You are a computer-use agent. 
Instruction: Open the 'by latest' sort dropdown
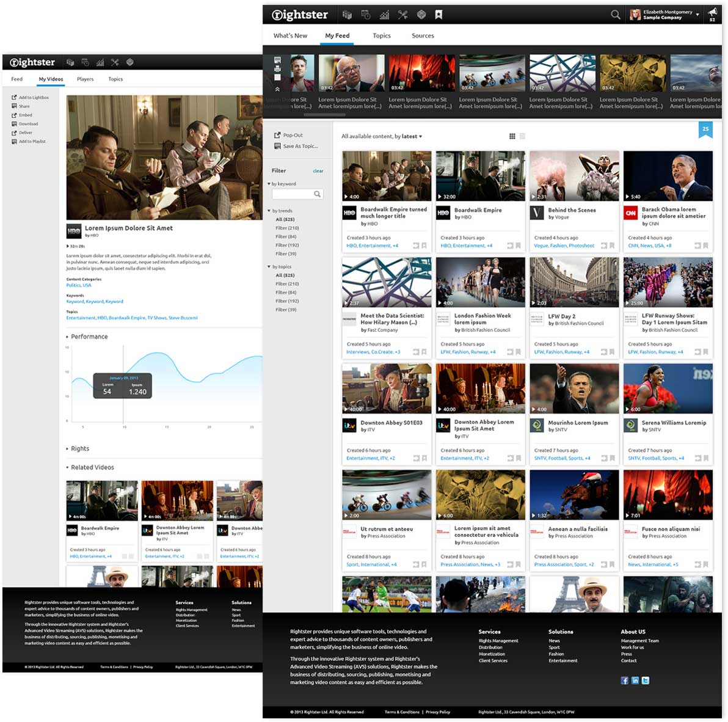pos(409,136)
